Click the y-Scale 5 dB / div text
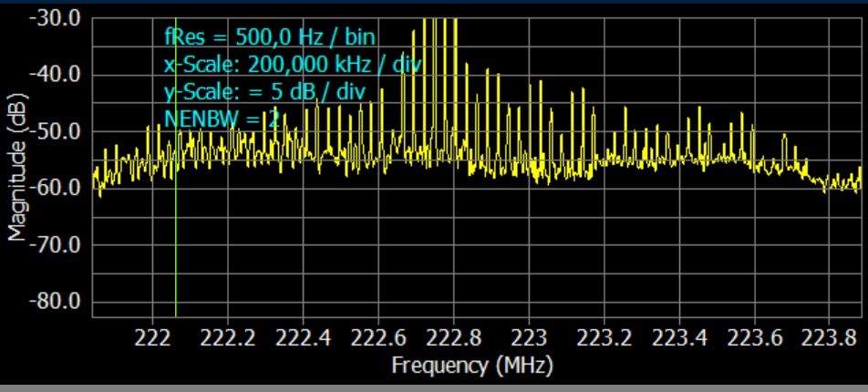 263,90
